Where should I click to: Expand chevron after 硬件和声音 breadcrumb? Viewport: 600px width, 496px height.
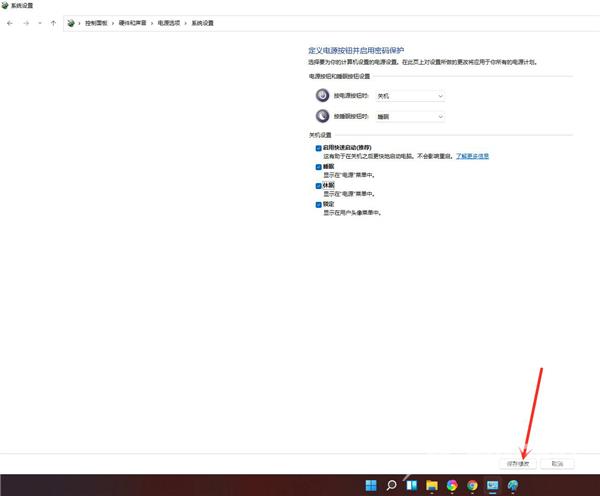(x=152, y=23)
